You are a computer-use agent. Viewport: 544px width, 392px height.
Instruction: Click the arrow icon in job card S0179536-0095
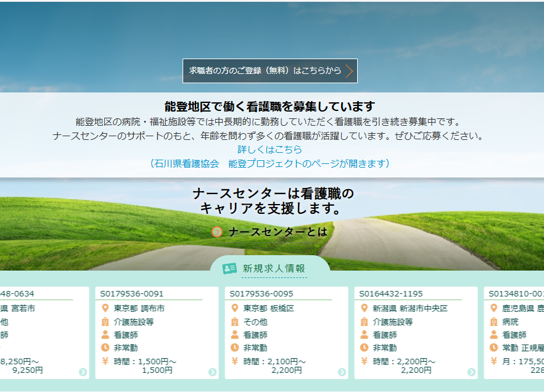pos(342,372)
